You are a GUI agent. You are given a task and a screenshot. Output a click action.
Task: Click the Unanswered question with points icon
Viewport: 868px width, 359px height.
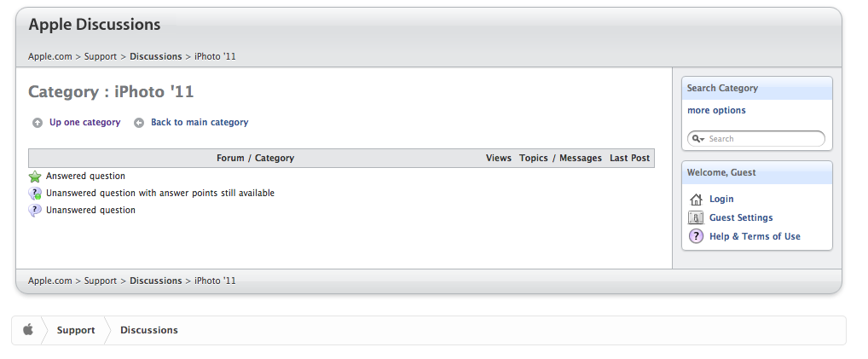pos(35,194)
